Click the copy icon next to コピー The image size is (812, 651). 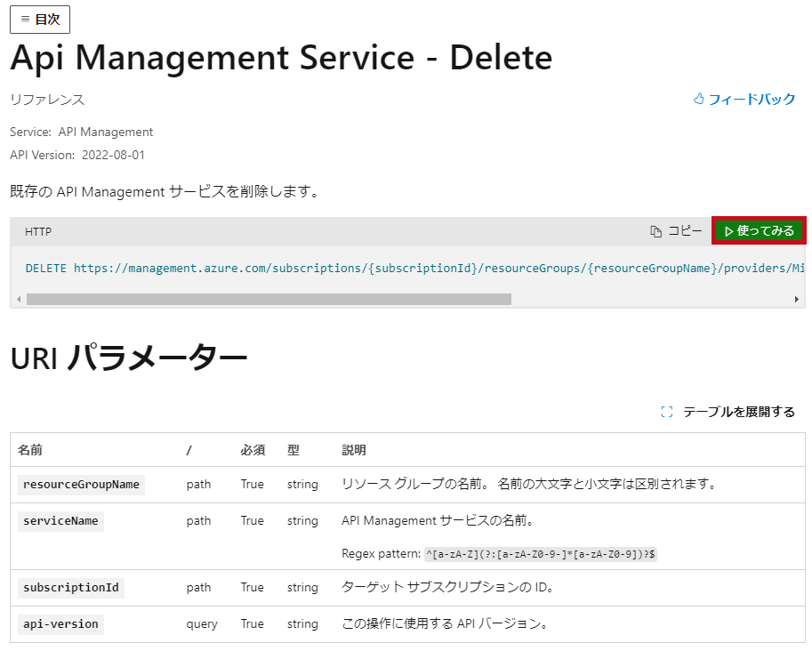(x=656, y=231)
